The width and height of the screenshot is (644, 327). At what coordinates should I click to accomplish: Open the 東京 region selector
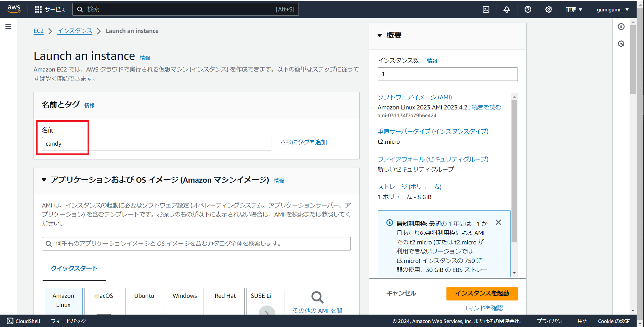574,9
